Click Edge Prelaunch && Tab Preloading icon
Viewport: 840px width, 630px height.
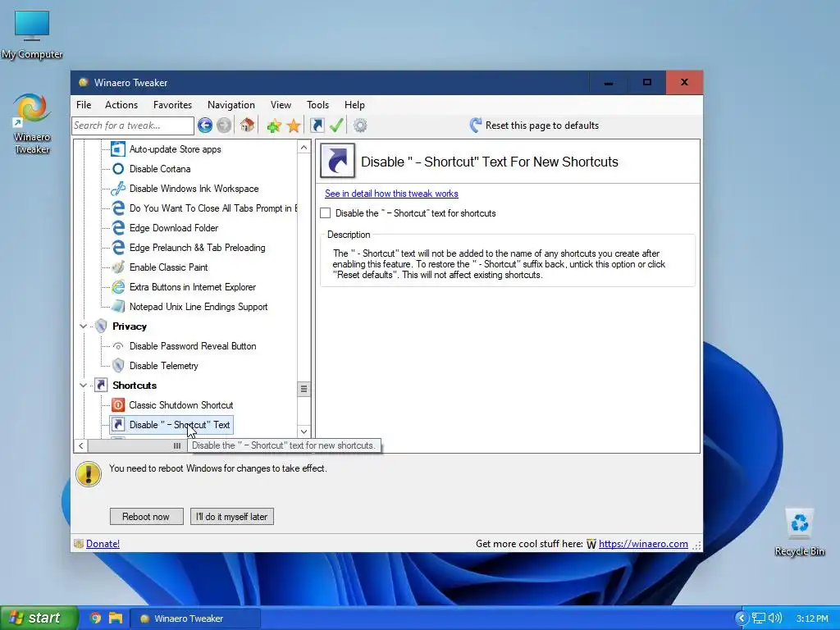(x=118, y=248)
